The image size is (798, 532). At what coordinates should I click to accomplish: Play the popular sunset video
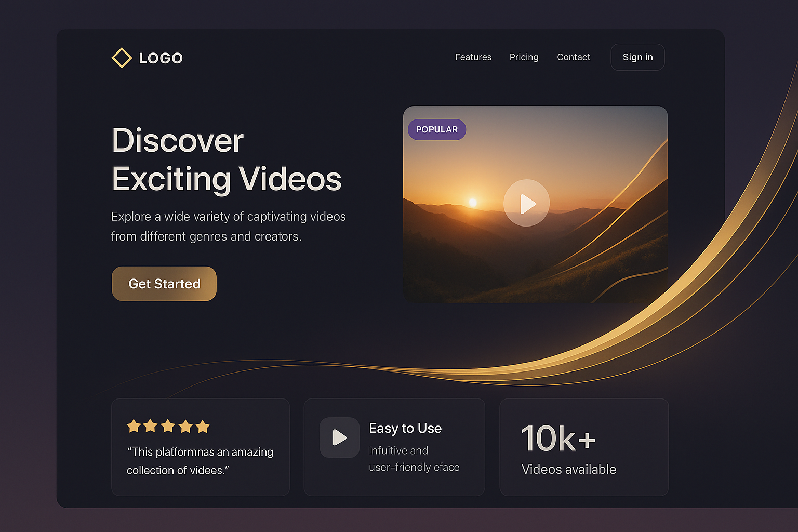tap(526, 203)
